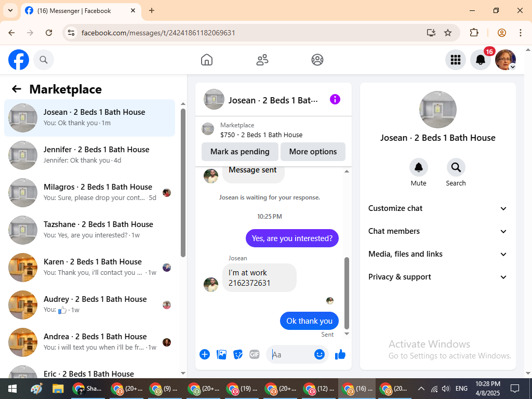Click the conversation list scrollbar
The height and width of the screenshot is (399, 532).
click(x=183, y=183)
